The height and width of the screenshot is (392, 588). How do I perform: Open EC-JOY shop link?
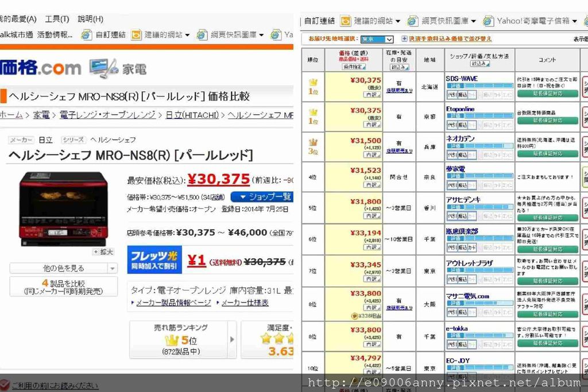point(458,361)
